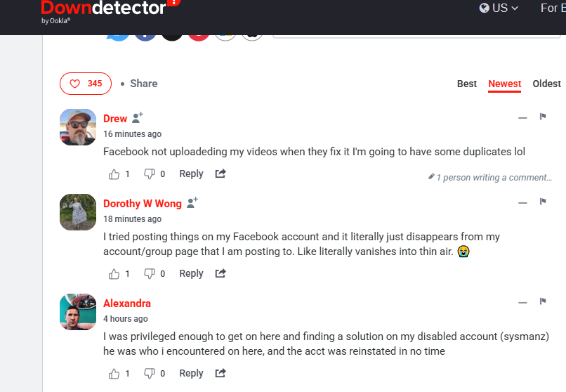This screenshot has height=392, width=566.
Task: Reply to Dorothy W Wong's comment
Action: click(x=191, y=273)
